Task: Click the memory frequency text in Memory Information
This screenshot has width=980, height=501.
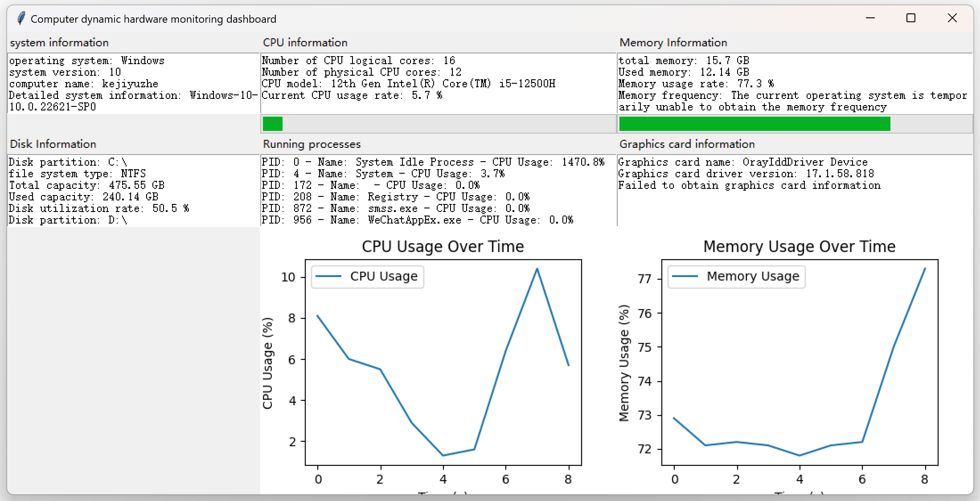Action: (x=792, y=96)
